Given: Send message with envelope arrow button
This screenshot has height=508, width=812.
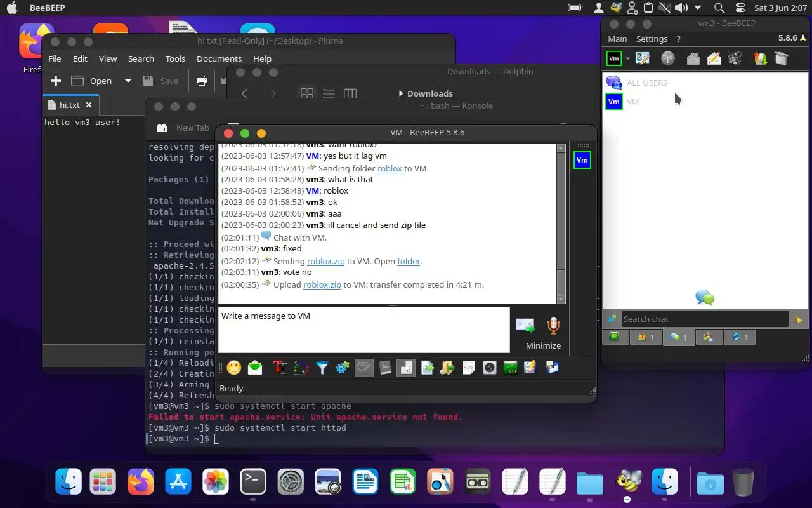Looking at the screenshot, I should [x=525, y=326].
